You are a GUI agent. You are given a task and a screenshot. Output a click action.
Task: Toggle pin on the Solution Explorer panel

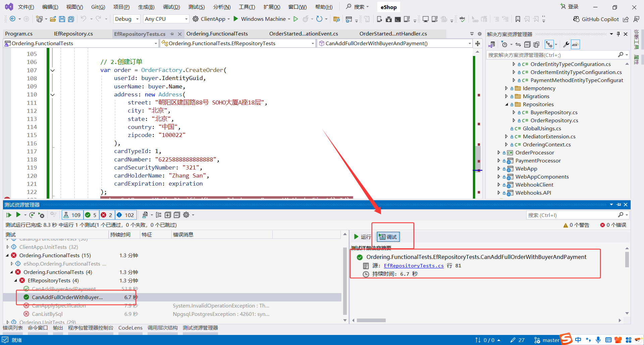pyautogui.click(x=618, y=34)
